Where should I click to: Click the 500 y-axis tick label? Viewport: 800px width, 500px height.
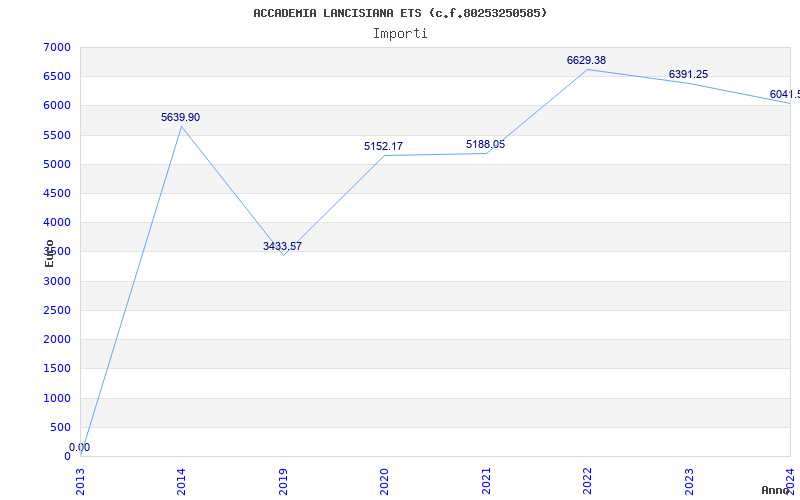pyautogui.click(x=61, y=427)
